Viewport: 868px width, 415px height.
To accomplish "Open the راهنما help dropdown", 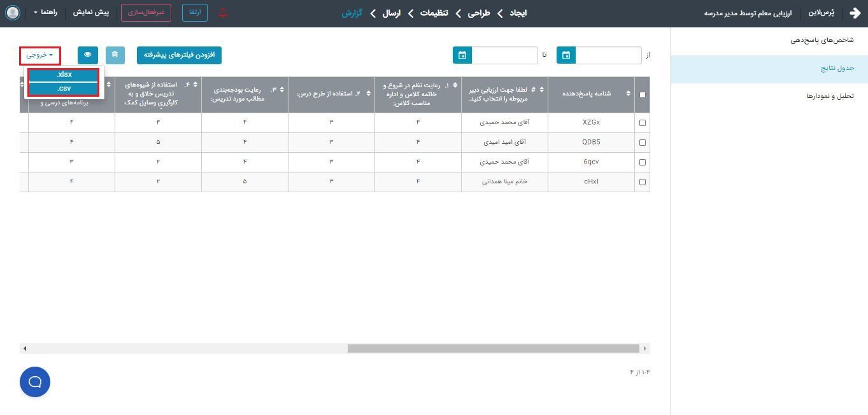I will click(x=45, y=13).
